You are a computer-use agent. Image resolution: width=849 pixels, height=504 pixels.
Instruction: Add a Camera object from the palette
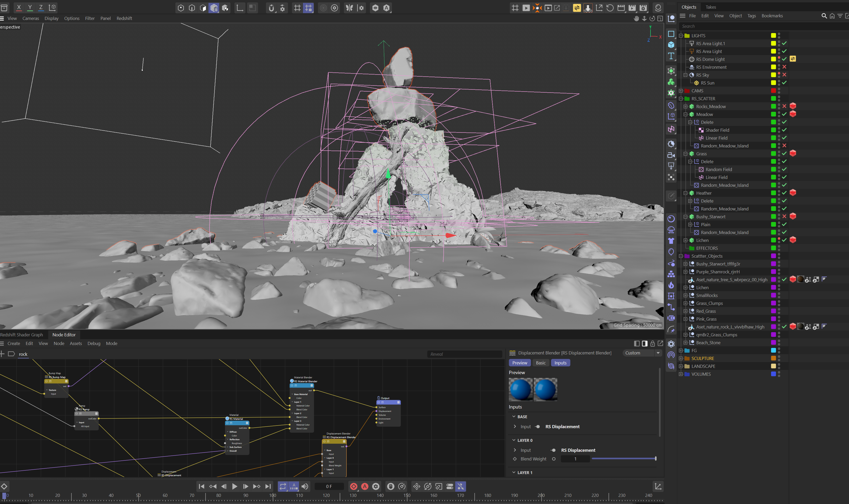coord(671,155)
